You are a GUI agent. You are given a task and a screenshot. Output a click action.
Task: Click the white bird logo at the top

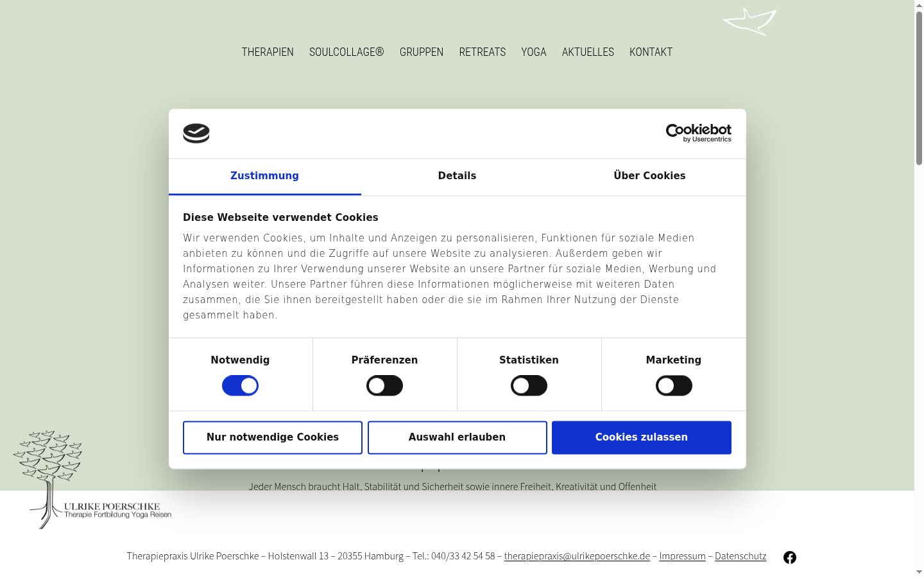(x=749, y=22)
